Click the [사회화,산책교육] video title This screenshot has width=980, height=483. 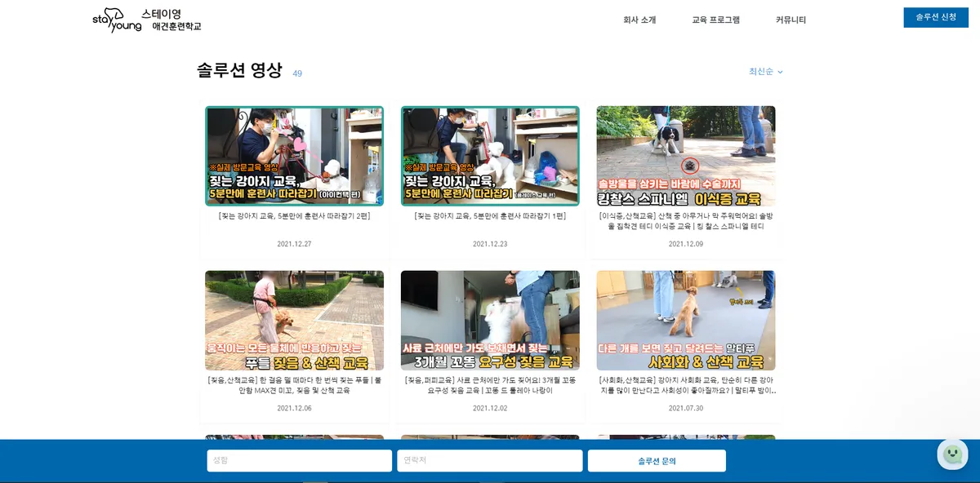pos(686,385)
